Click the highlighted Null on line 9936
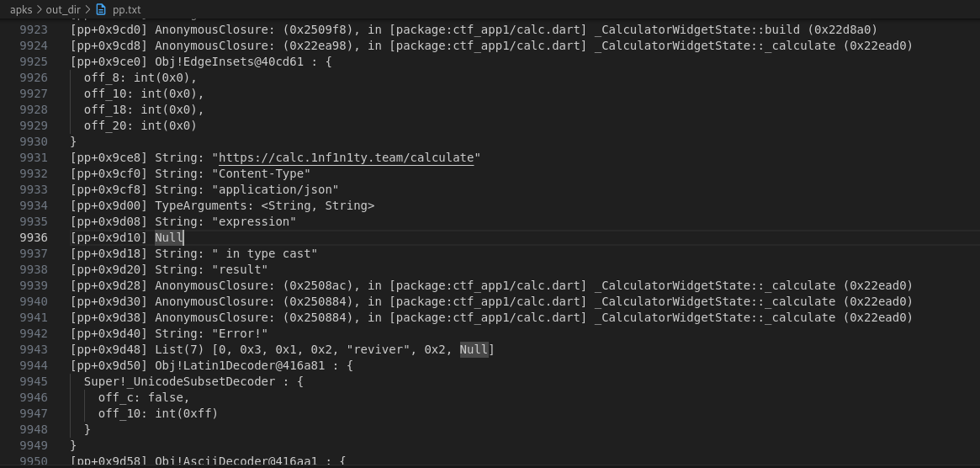 coord(168,237)
